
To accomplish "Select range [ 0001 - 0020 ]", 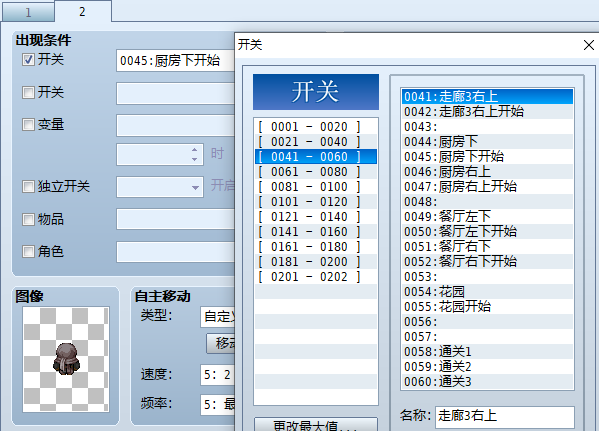I will pyautogui.click(x=316, y=126).
